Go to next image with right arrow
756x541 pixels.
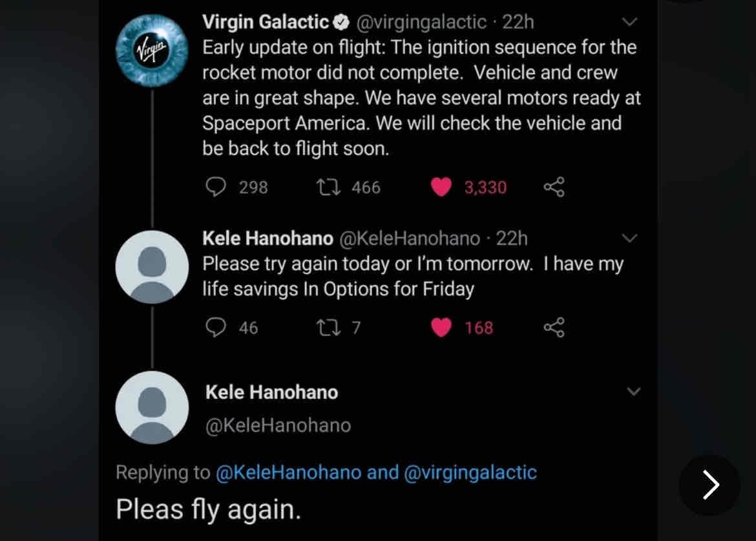(709, 485)
